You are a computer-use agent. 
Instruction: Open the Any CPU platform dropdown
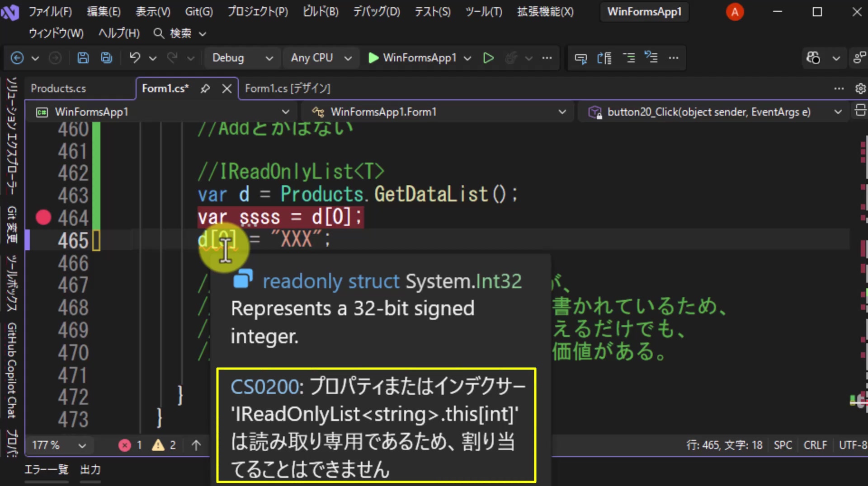pyautogui.click(x=321, y=58)
